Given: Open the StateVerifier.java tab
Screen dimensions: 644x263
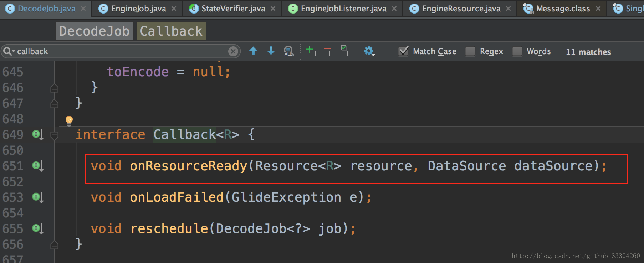Looking at the screenshot, I should 232,9.
